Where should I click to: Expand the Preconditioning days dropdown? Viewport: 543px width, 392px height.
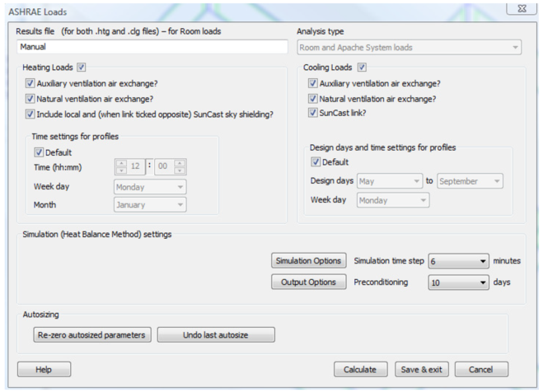coord(459,282)
